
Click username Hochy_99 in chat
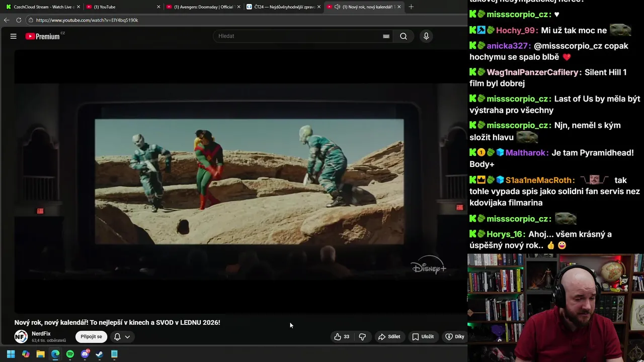(515, 31)
